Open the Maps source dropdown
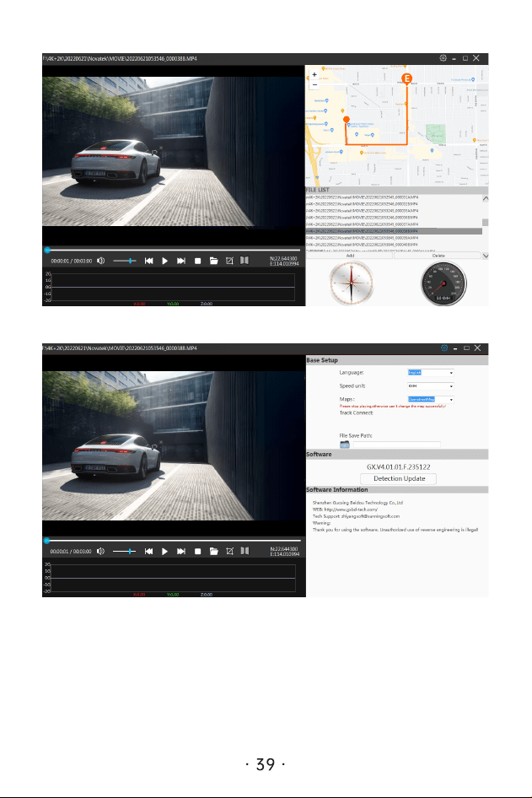532x798 pixels. [x=430, y=400]
